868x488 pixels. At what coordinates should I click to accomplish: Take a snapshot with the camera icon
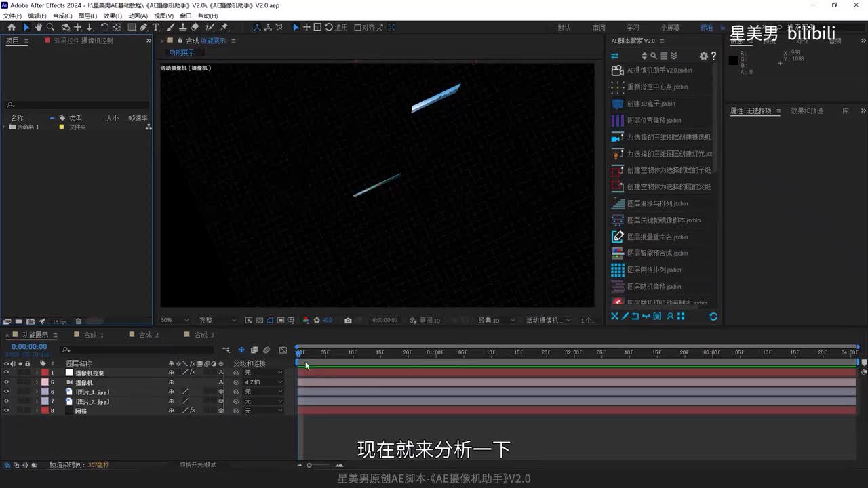[x=348, y=320]
